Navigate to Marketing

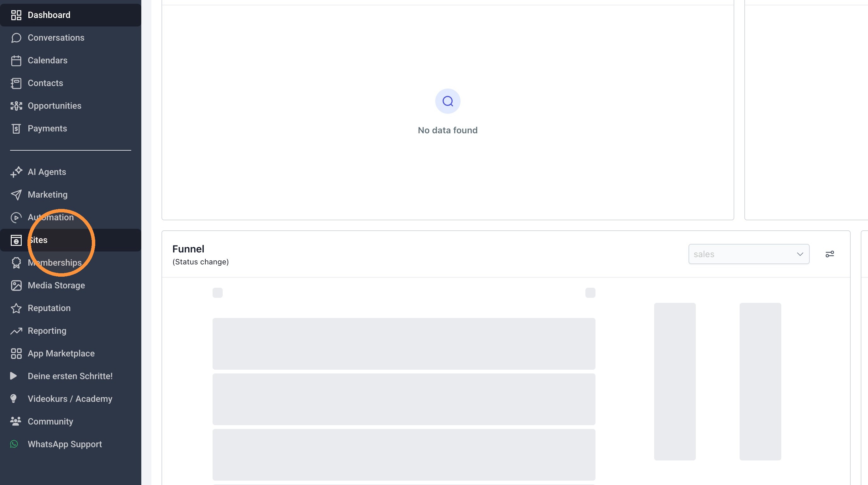click(70, 194)
